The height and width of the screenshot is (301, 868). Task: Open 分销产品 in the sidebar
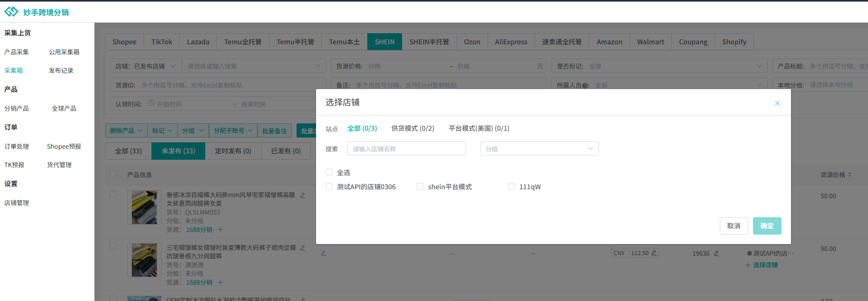click(x=16, y=108)
